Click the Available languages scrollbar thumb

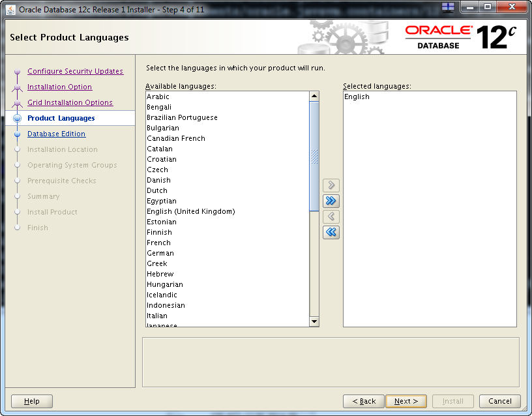(314, 156)
